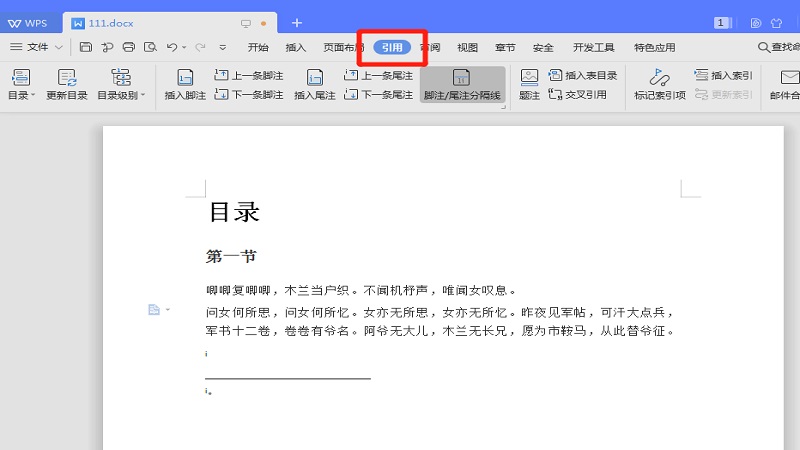Click the Insert Endnote (插入尾注) icon

tap(314, 78)
